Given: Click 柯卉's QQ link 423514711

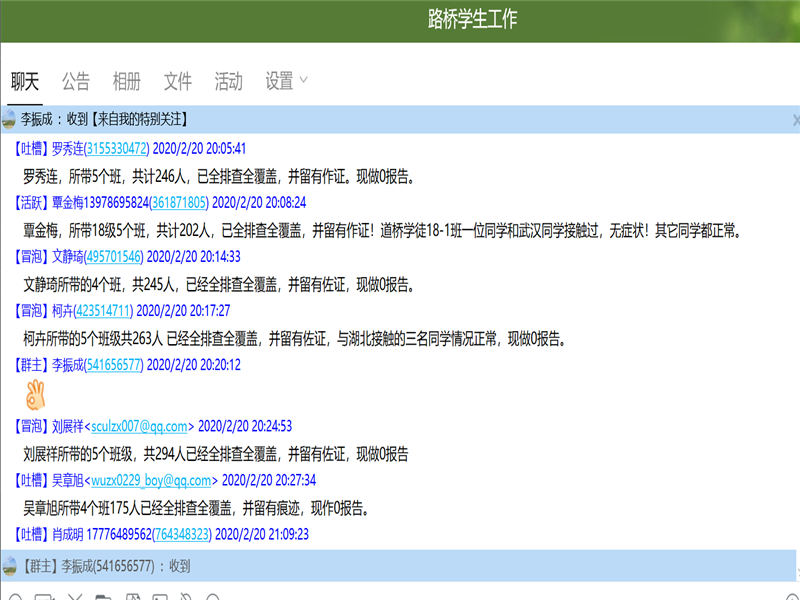Looking at the screenshot, I should coord(102,311).
